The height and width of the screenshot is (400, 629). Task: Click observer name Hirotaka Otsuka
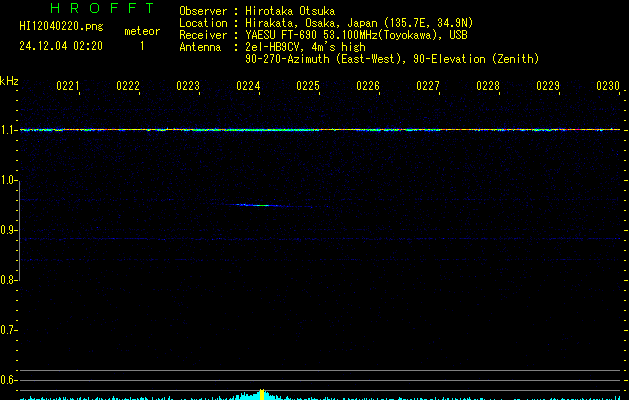coord(290,11)
